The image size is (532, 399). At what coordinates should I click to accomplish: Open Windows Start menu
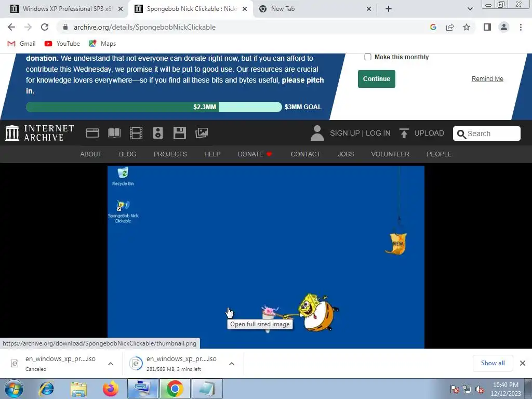pyautogui.click(x=14, y=389)
